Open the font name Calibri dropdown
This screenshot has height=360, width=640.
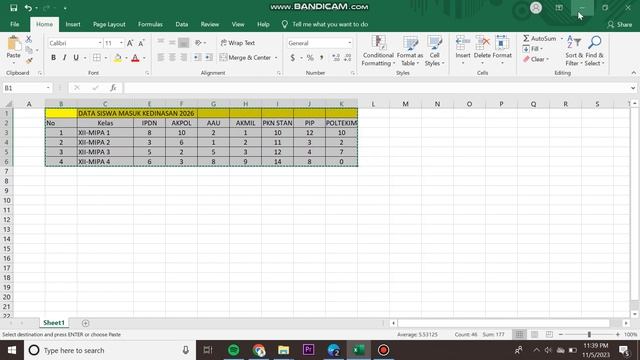click(100, 43)
